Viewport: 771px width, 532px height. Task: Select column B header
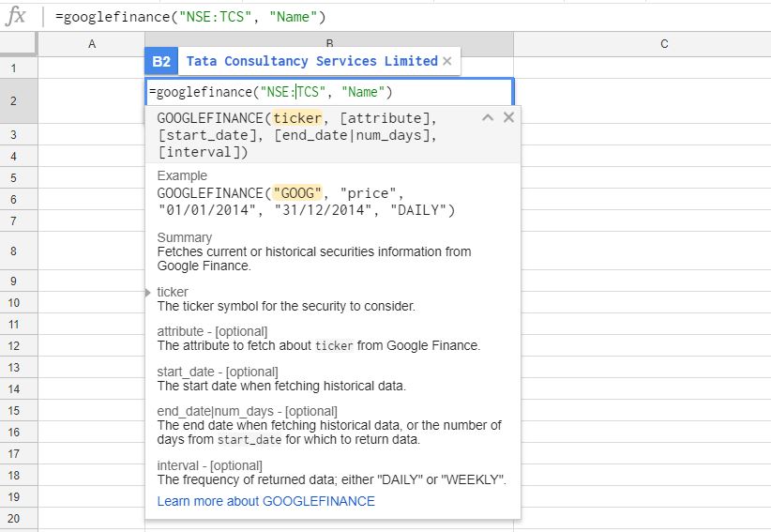329,44
